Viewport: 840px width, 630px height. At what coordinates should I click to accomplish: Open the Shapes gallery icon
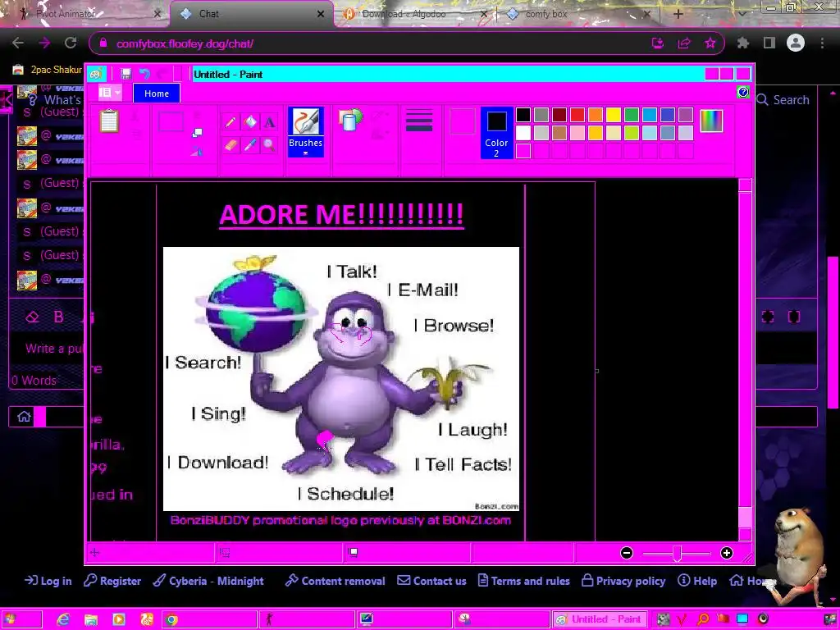tap(351, 120)
